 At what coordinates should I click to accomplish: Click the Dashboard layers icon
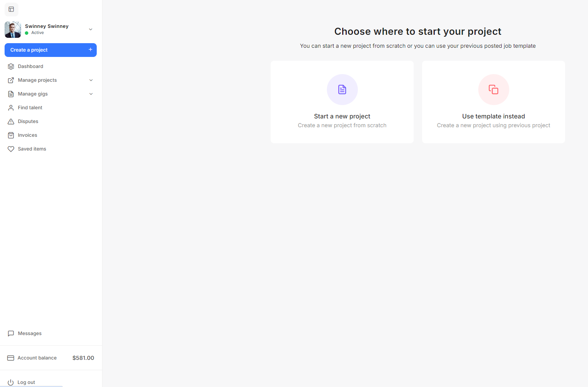(x=11, y=66)
